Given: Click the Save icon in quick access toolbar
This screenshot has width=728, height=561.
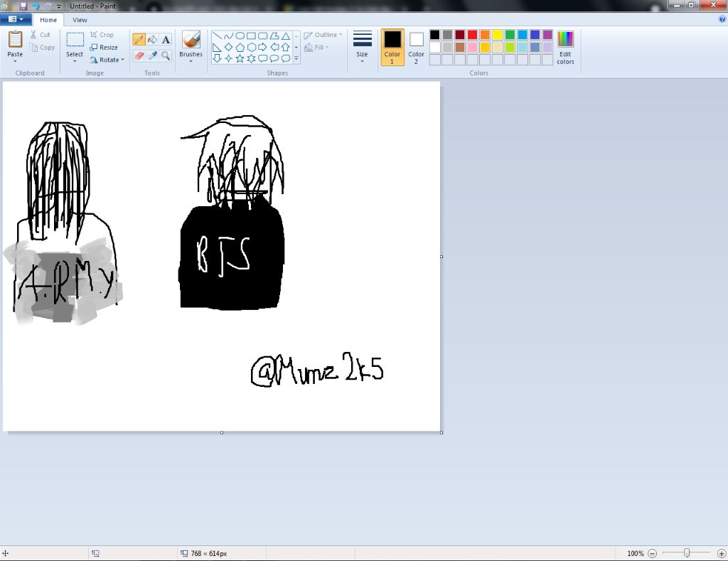Looking at the screenshot, I should [x=23, y=6].
